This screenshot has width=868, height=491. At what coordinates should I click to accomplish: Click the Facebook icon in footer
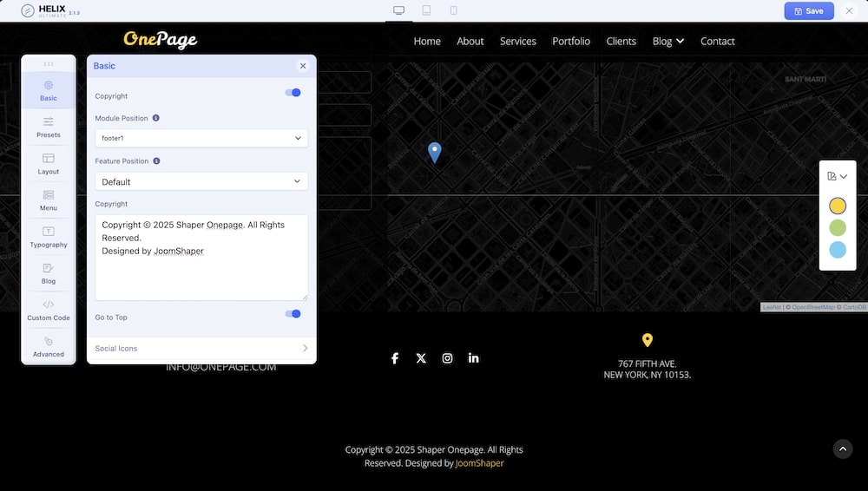[x=395, y=358]
